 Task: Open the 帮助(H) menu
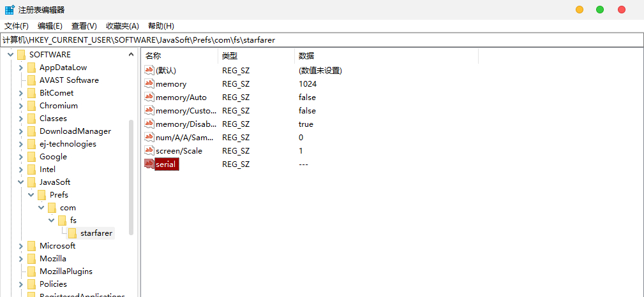click(x=161, y=26)
